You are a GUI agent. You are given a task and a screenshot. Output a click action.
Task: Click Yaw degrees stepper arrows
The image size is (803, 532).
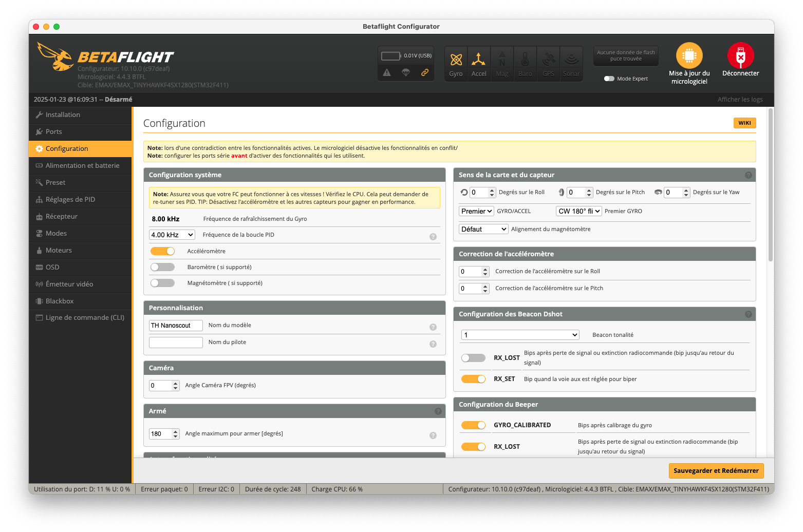click(686, 192)
